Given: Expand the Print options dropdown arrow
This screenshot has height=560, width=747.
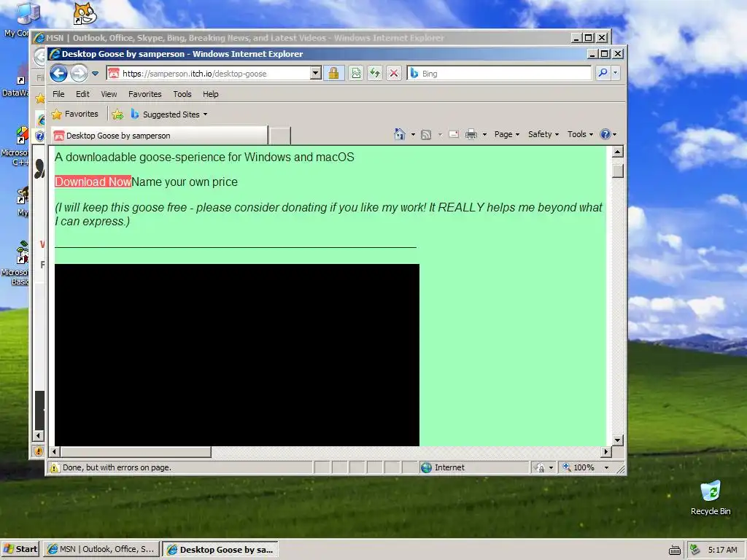Looking at the screenshot, I should click(484, 134).
